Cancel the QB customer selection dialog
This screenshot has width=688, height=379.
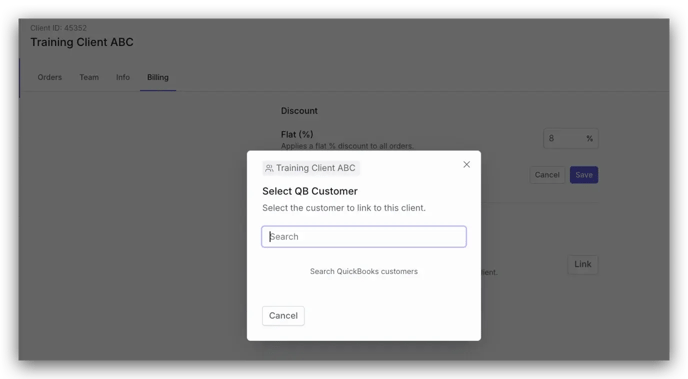(x=283, y=316)
